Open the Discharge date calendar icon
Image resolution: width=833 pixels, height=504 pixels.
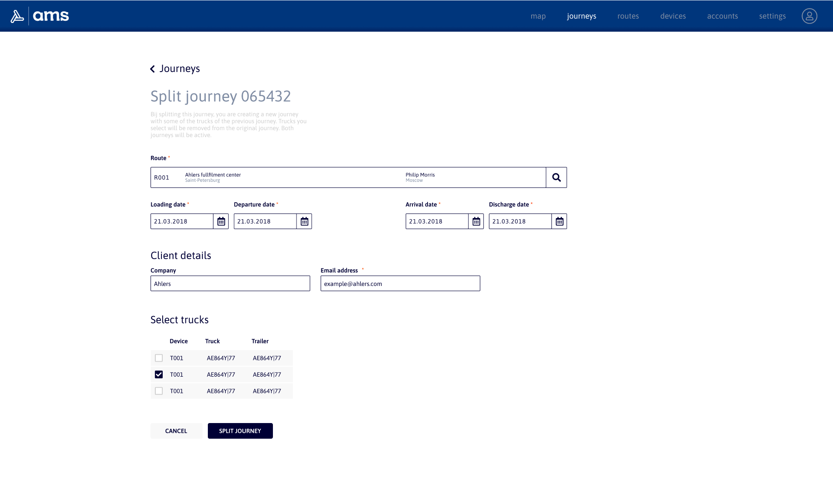click(559, 221)
